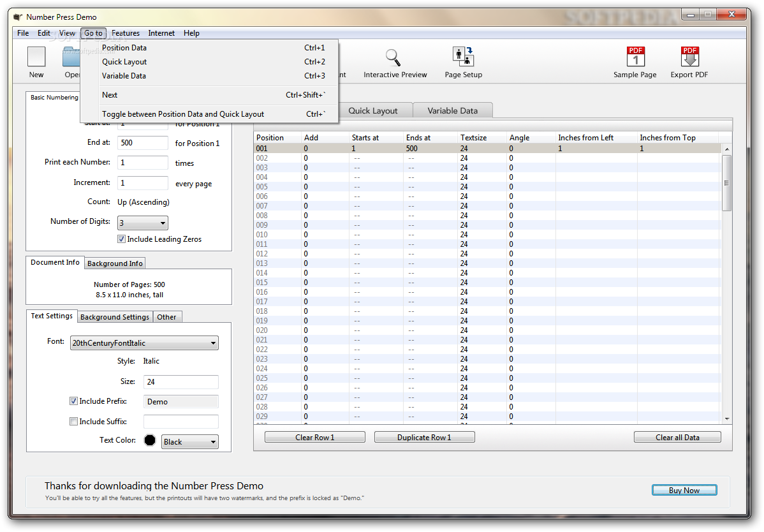Select Next in the Go to menu

tap(210, 95)
